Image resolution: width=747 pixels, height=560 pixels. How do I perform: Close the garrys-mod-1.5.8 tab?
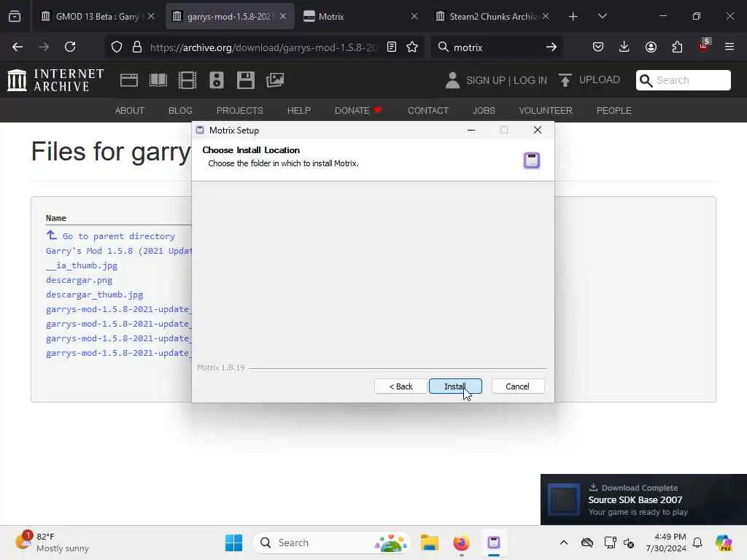coord(283,16)
